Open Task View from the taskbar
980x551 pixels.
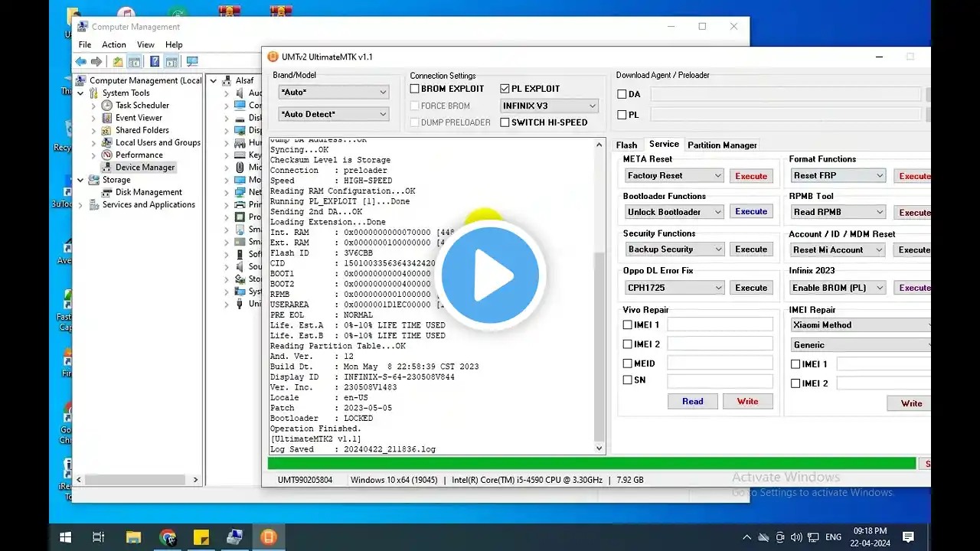99,537
